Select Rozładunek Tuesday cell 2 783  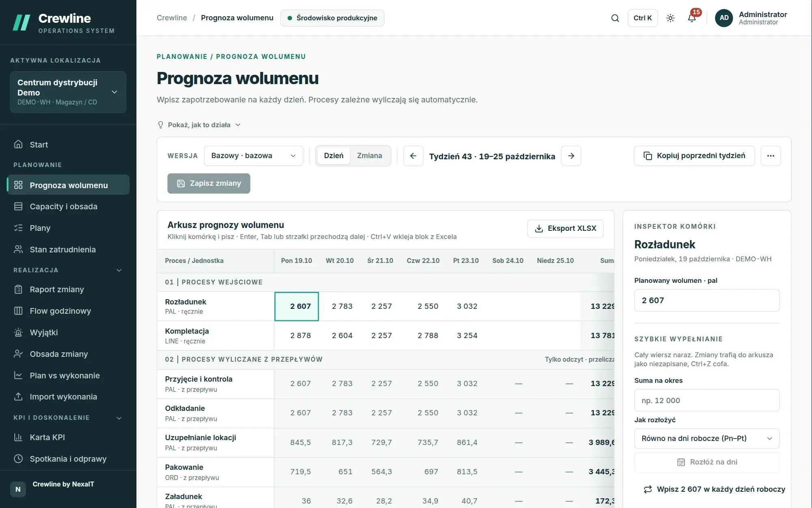340,306
